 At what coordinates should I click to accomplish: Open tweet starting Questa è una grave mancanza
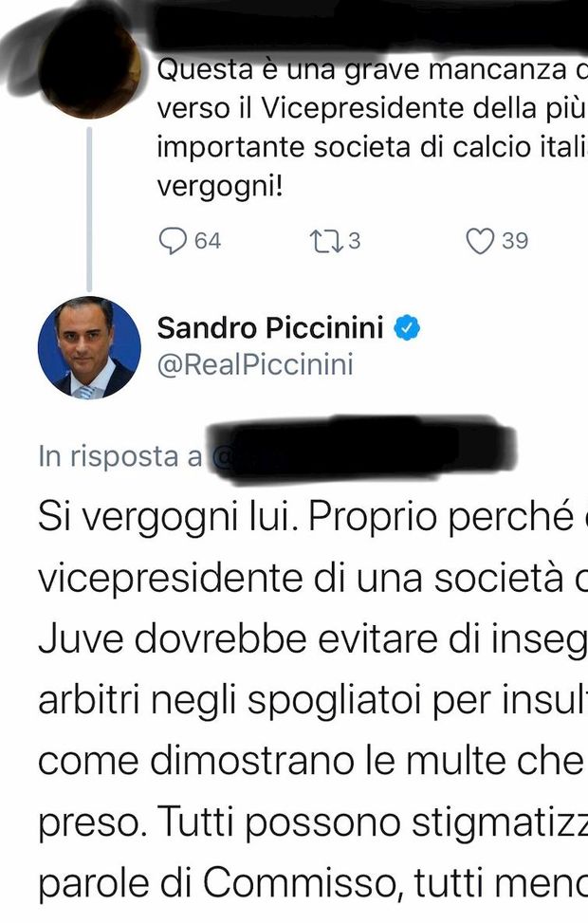pyautogui.click(x=372, y=128)
